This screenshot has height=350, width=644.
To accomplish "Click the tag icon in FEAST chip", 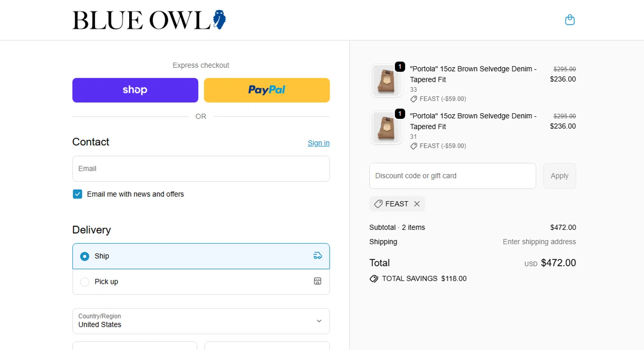I will tap(378, 204).
